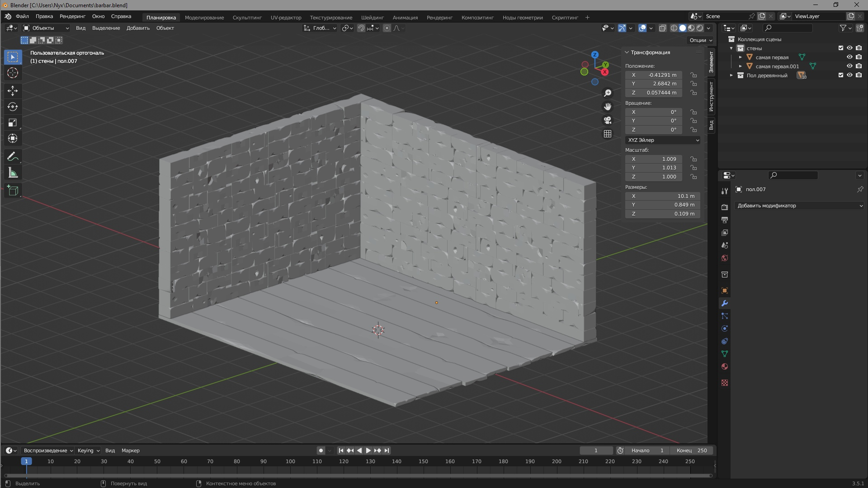
Task: Toggle X-ray mode
Action: coord(662,28)
